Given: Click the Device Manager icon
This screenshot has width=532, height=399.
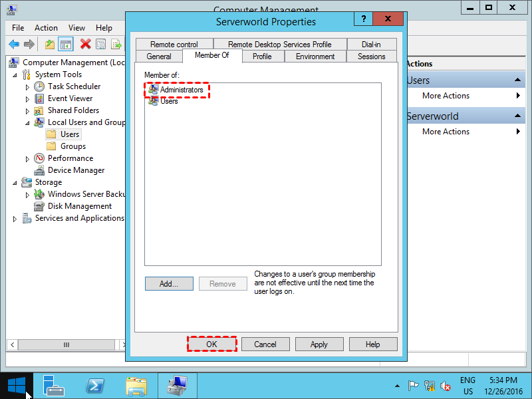Looking at the screenshot, I should (x=39, y=170).
